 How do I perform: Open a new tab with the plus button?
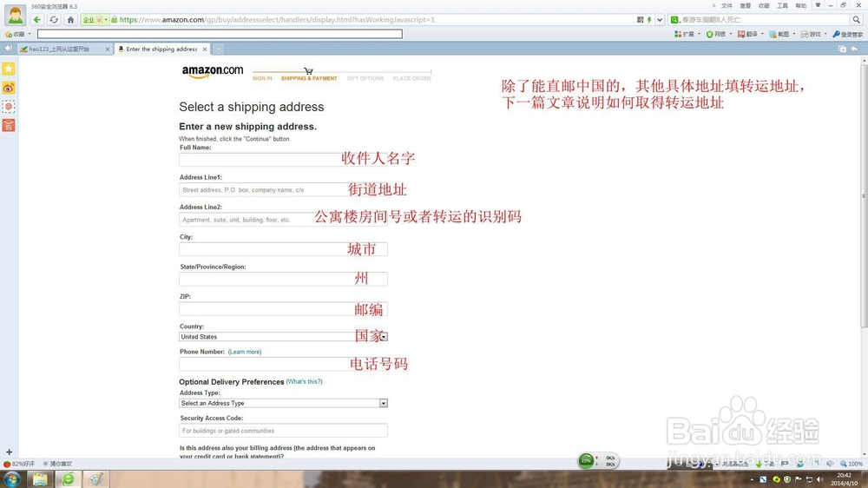pos(218,49)
